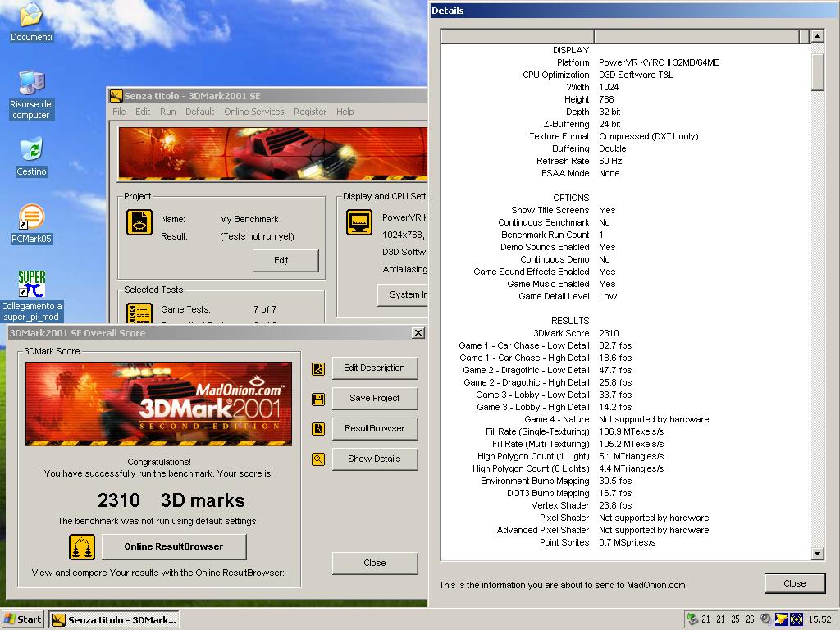Screen dimensions: 840x630
Task: Select the Risorse del computer desktop icon
Action: [32, 83]
